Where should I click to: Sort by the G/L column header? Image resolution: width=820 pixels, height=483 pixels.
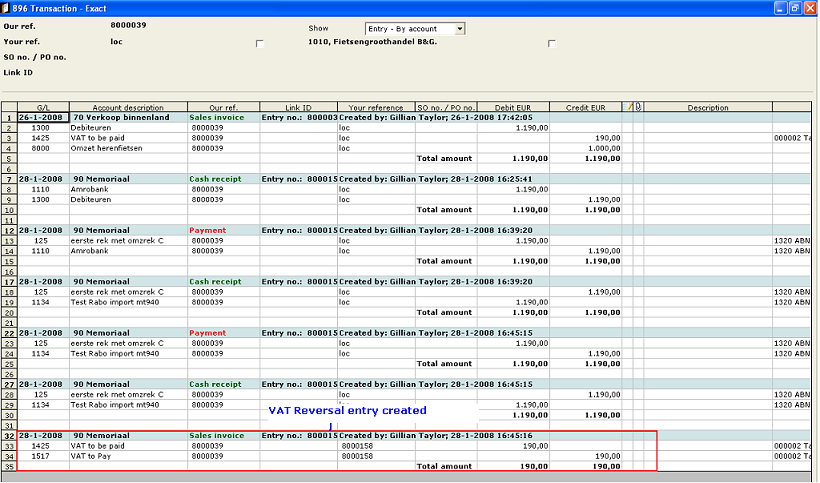(42, 107)
